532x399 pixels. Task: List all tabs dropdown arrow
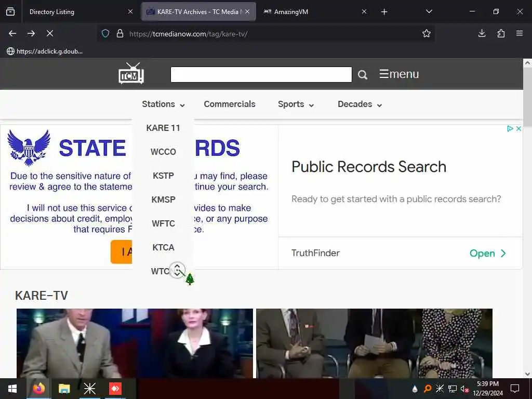click(429, 11)
